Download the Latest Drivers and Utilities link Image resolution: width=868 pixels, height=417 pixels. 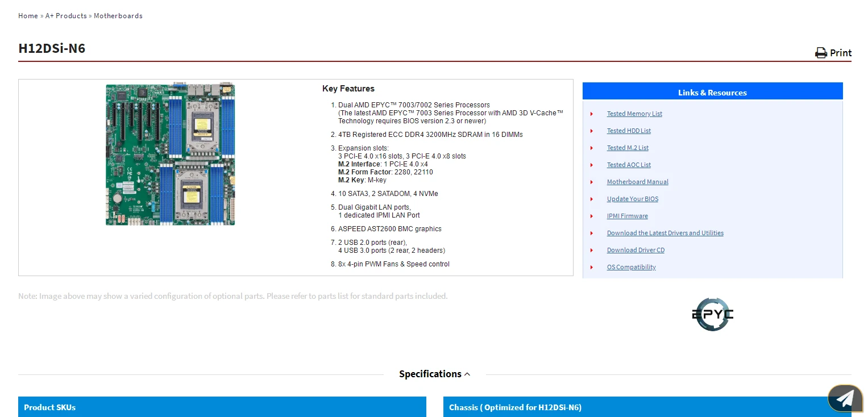[x=665, y=233]
